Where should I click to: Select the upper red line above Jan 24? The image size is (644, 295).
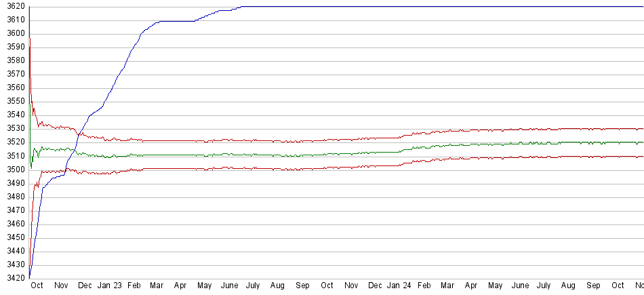400,137
